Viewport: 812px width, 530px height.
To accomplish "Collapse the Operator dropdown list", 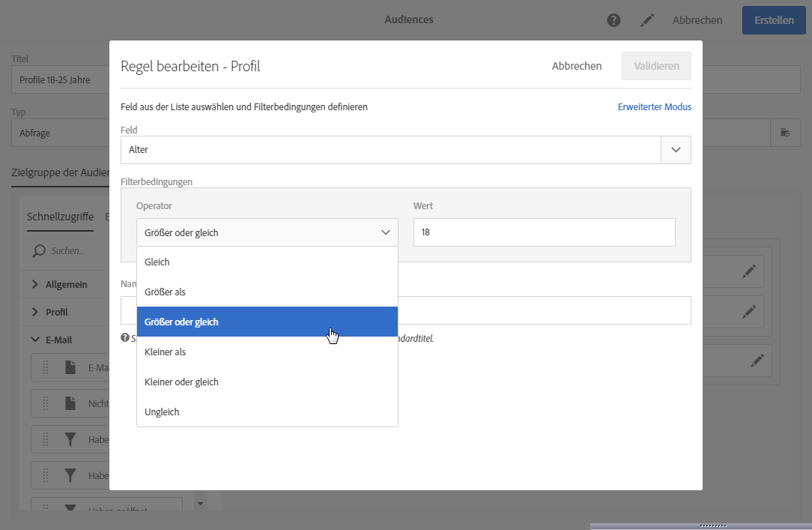I will [386, 232].
